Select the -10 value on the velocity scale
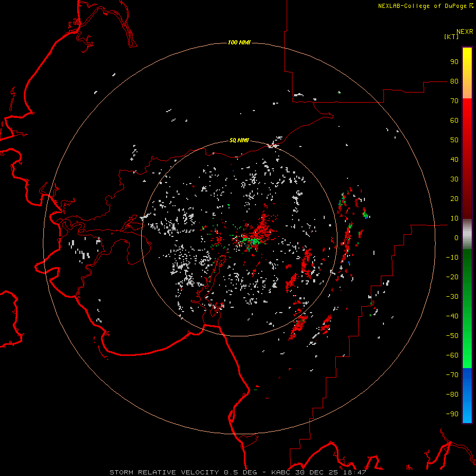This screenshot has height=476, width=476. point(452,258)
